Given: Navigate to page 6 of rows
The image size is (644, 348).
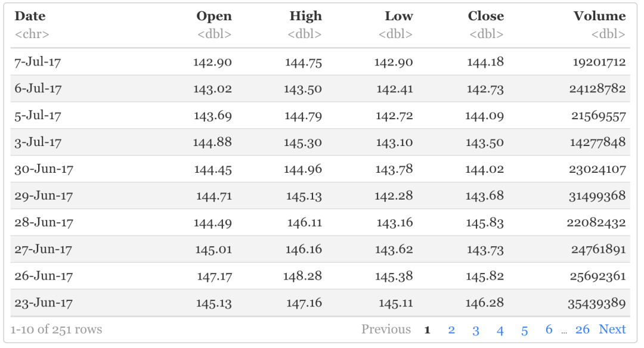Looking at the screenshot, I should (549, 330).
